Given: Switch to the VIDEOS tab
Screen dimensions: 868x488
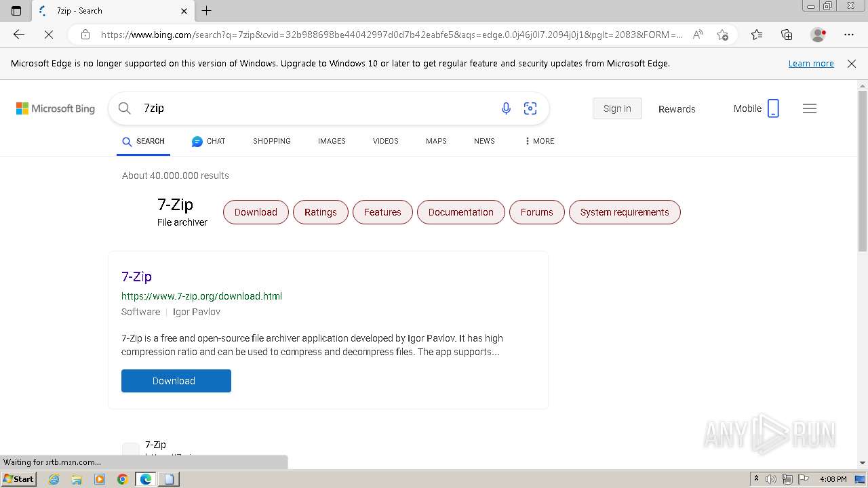Looking at the screenshot, I should pos(386,141).
